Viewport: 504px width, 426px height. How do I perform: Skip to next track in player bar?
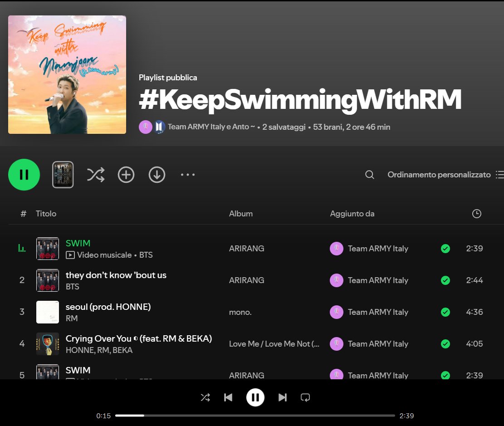[283, 398]
